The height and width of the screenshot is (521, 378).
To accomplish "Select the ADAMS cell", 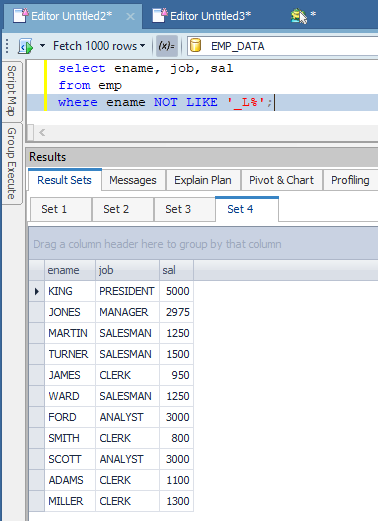I will click(x=70, y=480).
